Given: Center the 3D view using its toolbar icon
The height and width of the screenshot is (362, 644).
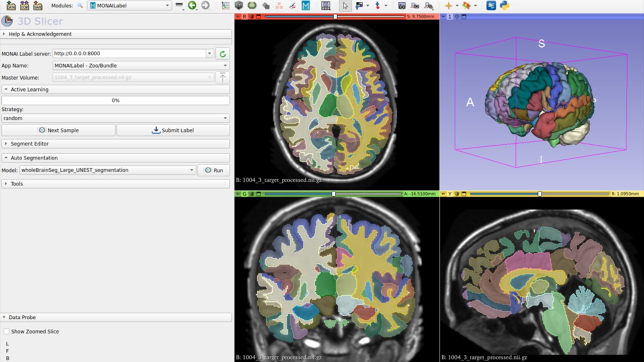Looking at the screenshot, I should coord(457,17).
